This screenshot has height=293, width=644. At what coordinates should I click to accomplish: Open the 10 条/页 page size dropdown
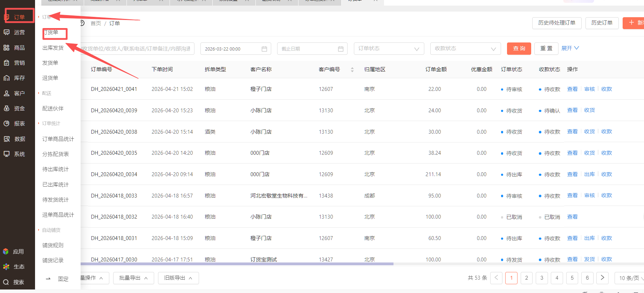(630, 278)
